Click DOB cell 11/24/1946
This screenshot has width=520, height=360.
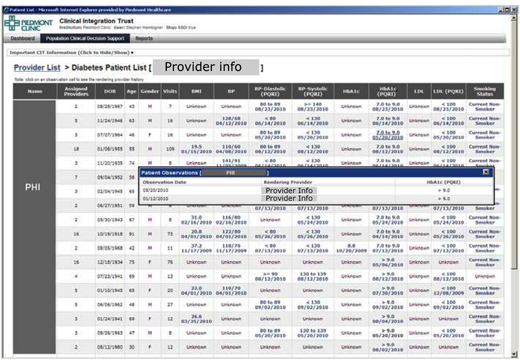click(110, 121)
